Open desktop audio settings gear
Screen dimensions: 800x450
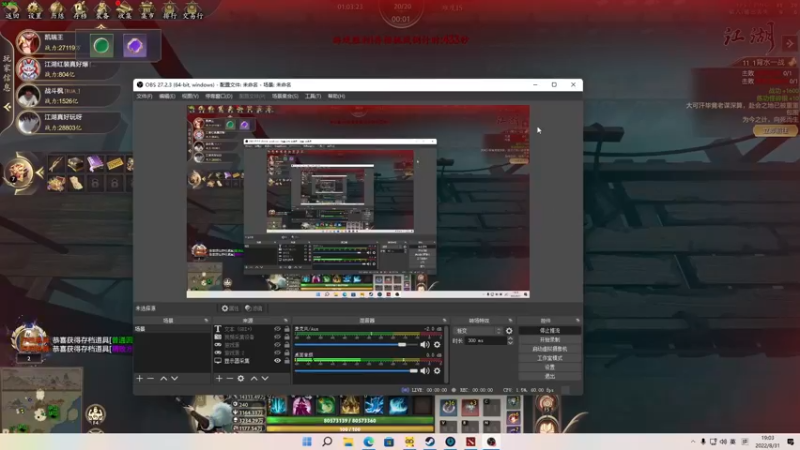(437, 371)
